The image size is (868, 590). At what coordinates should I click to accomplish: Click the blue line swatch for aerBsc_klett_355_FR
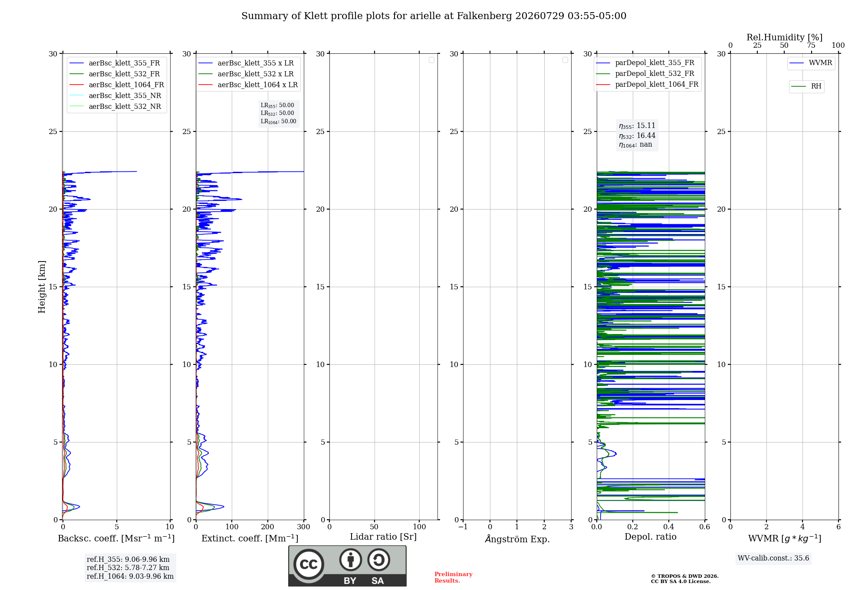[76, 63]
